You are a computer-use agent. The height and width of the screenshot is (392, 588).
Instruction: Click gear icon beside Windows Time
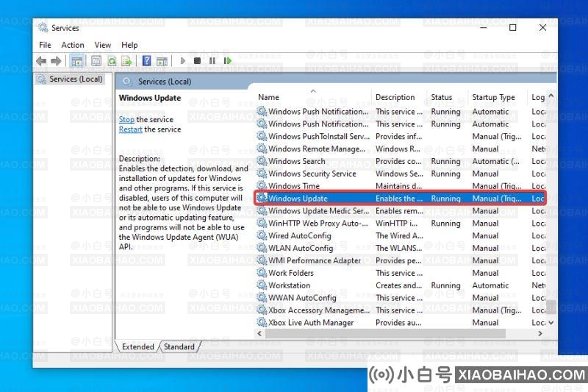coord(262,185)
